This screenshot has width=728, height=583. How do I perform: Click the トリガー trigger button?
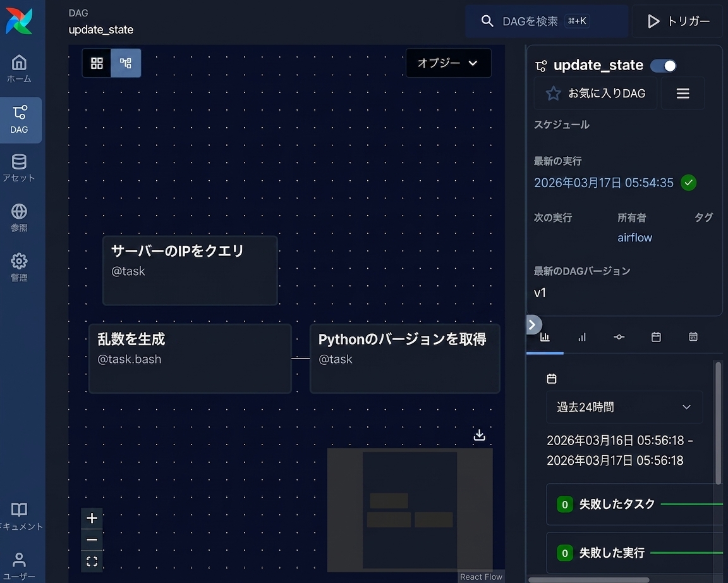(x=678, y=21)
